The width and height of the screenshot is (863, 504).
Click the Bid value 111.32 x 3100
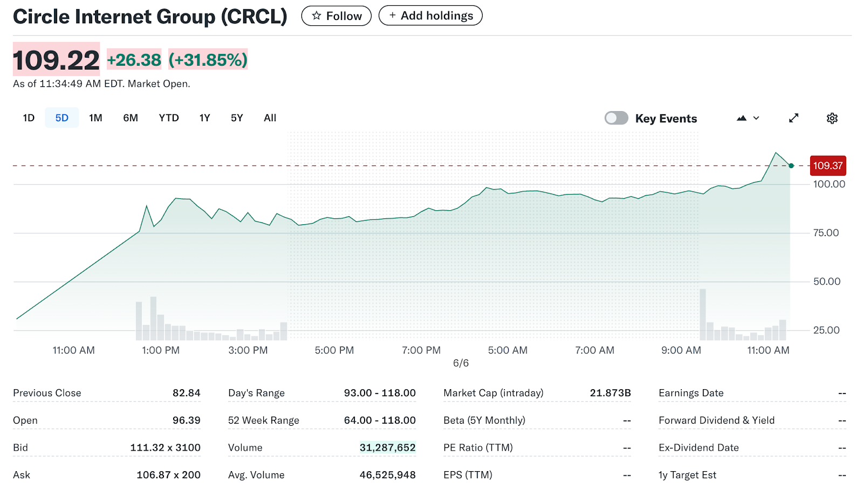165,448
